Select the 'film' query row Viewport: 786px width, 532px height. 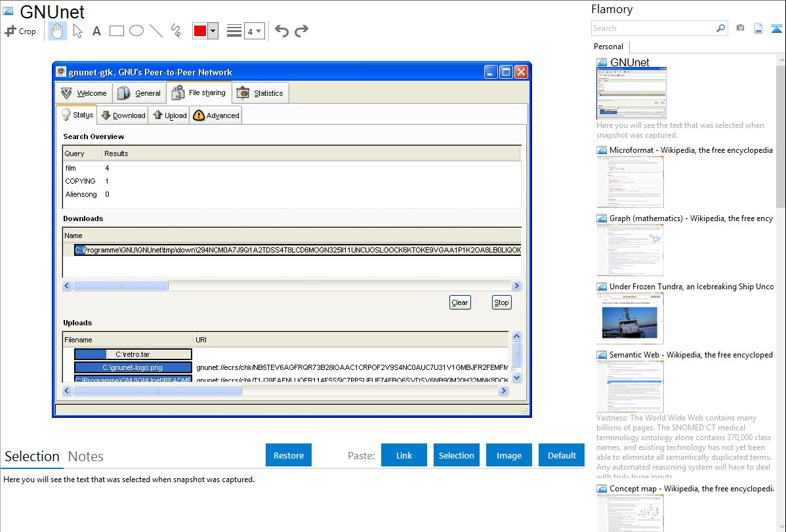[292, 168]
